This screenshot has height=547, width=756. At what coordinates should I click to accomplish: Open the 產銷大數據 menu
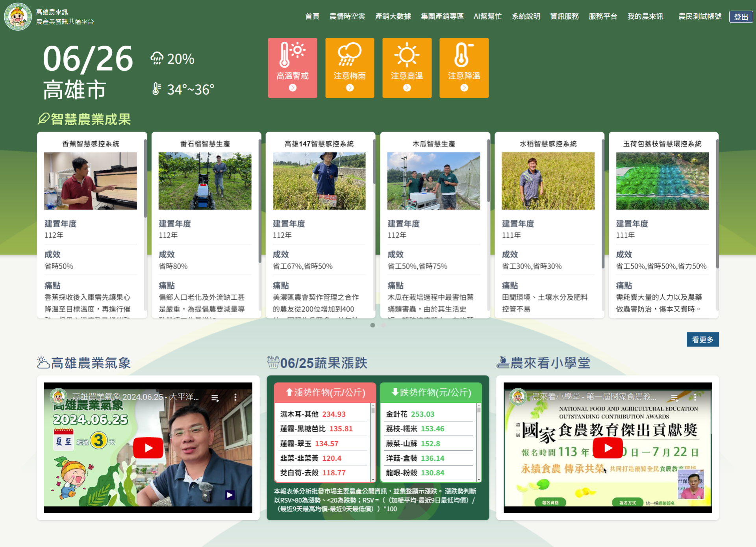click(x=393, y=17)
